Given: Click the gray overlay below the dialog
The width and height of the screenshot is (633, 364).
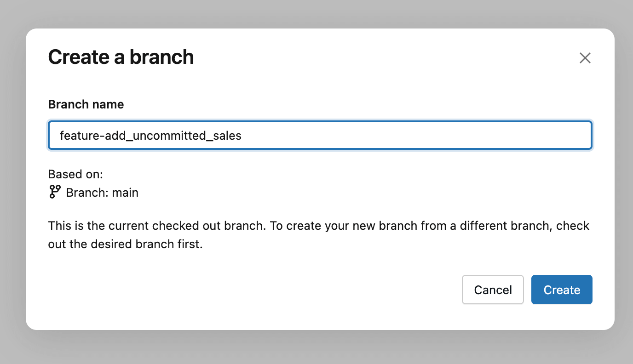Looking at the screenshot, I should point(316,348).
